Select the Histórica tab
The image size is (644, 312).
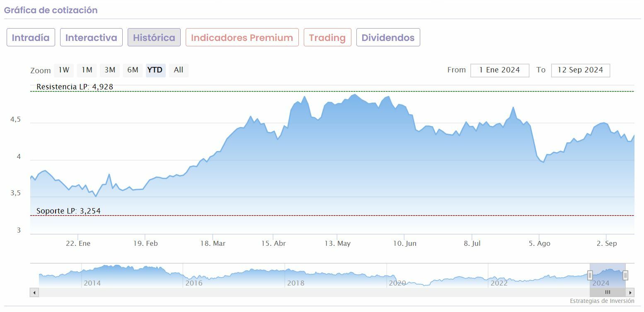[x=154, y=38]
